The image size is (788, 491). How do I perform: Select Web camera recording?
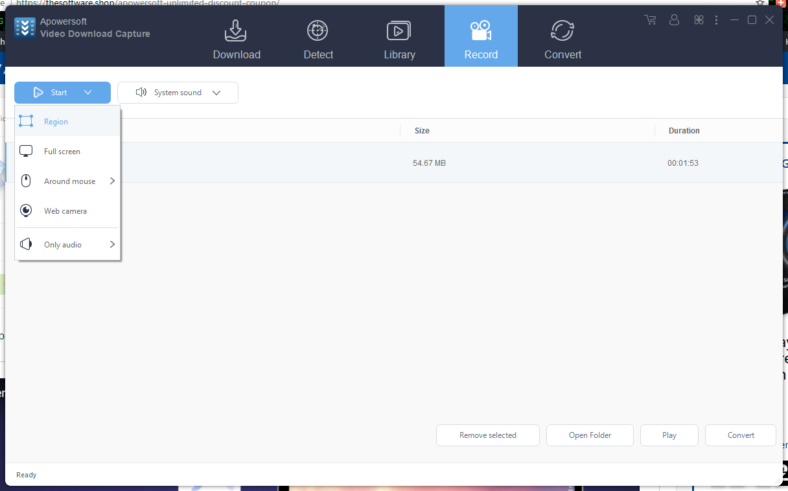pyautogui.click(x=68, y=211)
